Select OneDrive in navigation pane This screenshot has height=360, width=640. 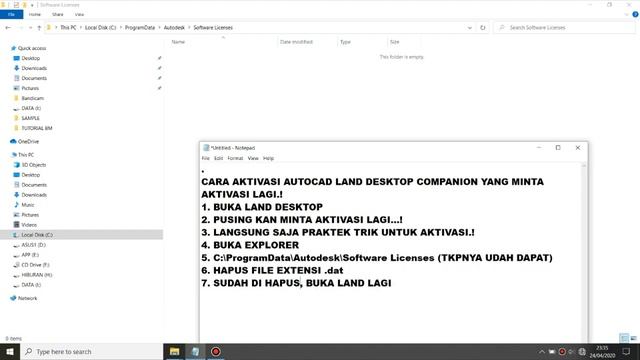click(28, 142)
